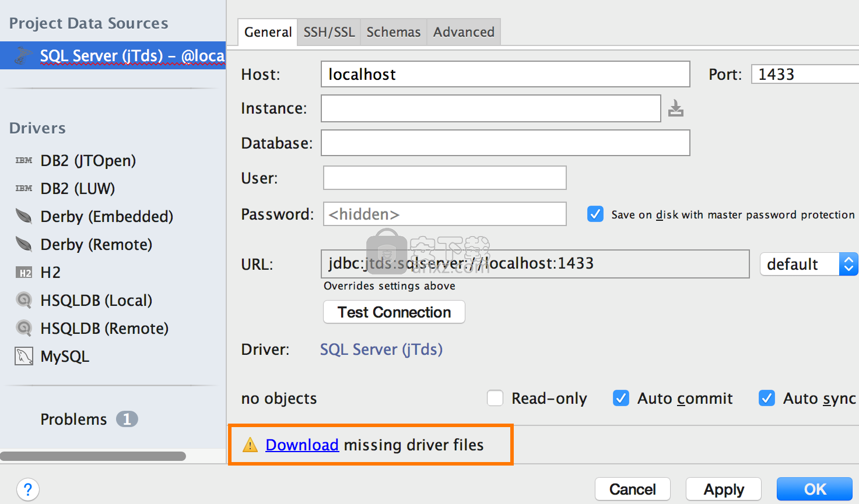Click the JDBC URL input field
859x504 pixels.
point(535,264)
